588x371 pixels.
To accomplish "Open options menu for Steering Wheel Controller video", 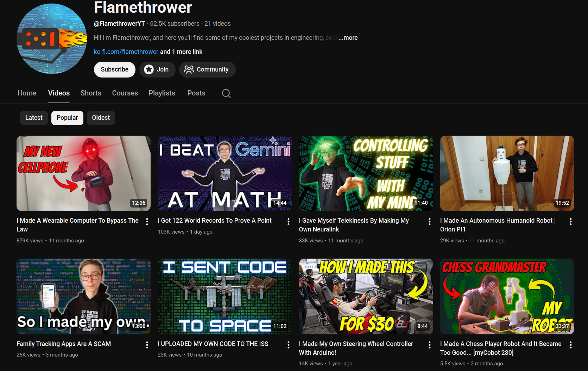I will [x=430, y=345].
